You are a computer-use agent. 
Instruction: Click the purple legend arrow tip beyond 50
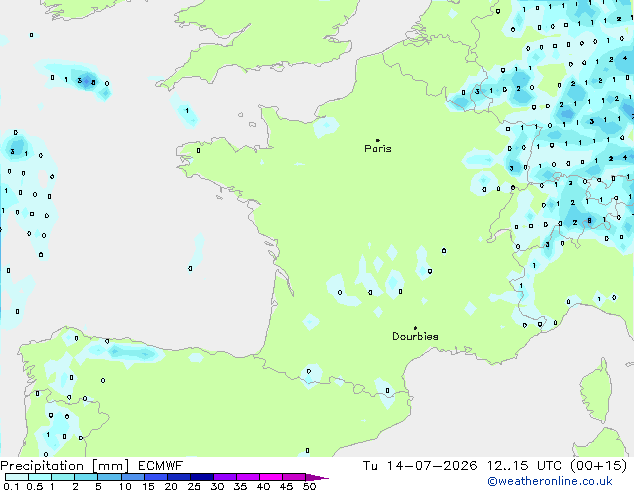coord(317,477)
